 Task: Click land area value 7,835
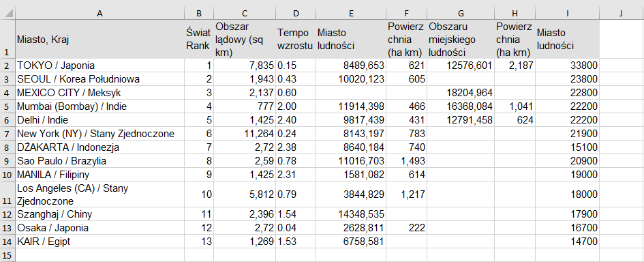(x=245, y=65)
